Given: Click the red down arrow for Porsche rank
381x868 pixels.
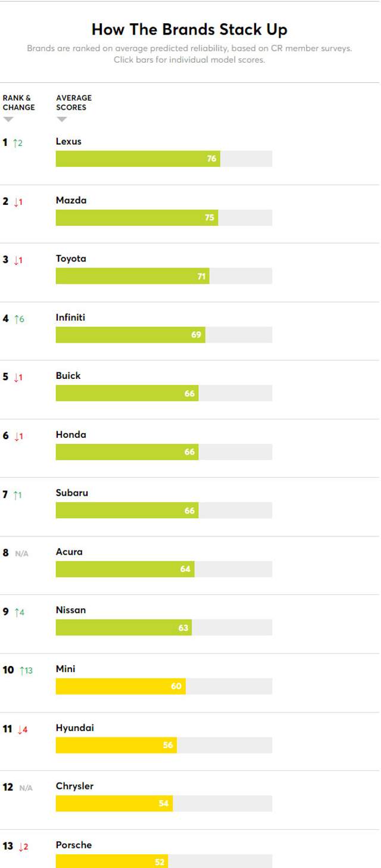Looking at the screenshot, I should (x=20, y=847).
